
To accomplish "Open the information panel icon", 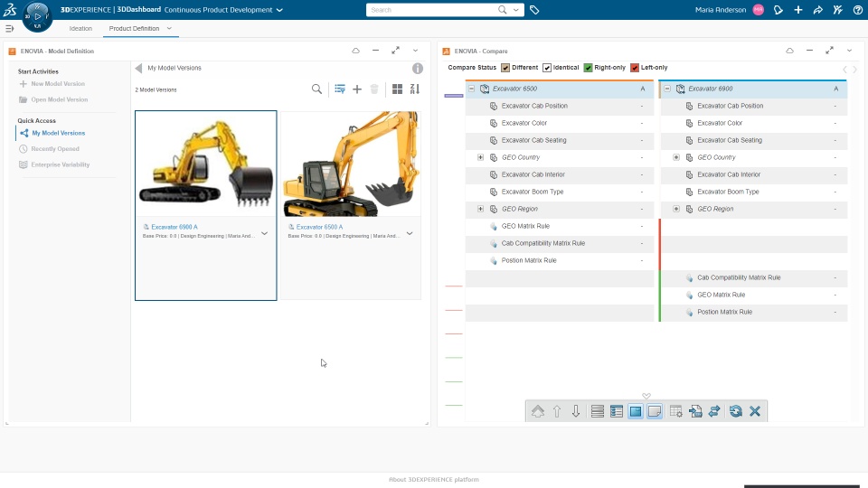I will pyautogui.click(x=418, y=68).
